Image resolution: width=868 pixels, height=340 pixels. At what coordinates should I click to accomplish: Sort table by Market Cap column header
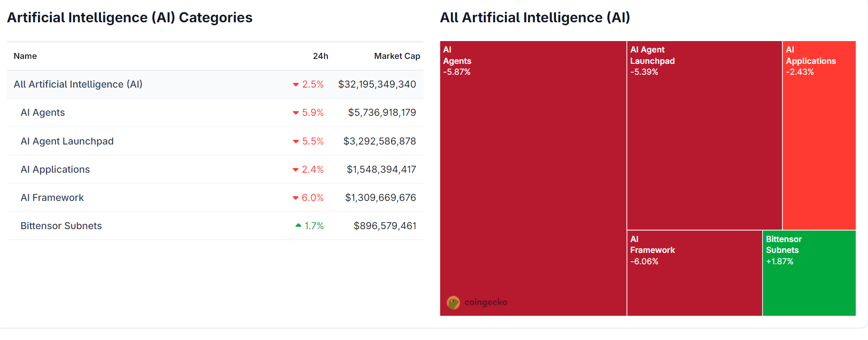click(397, 56)
